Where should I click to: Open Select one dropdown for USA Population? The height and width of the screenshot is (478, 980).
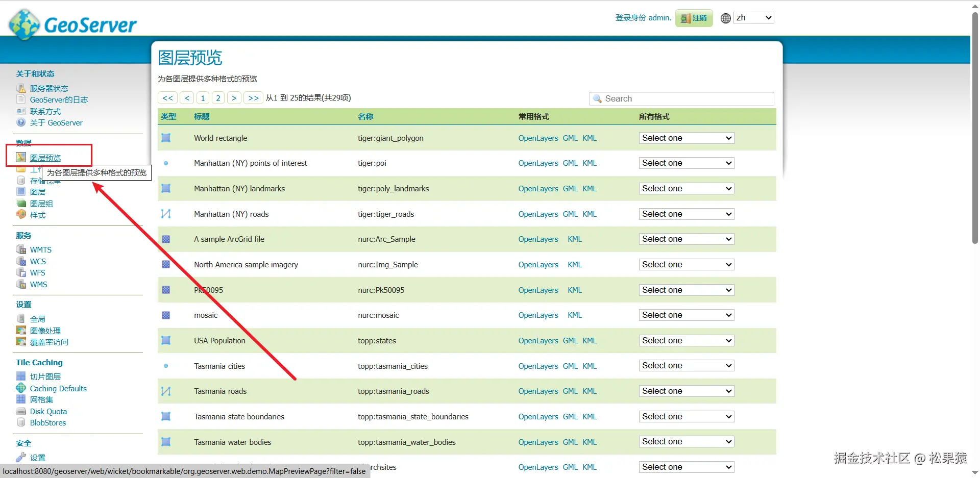point(687,340)
